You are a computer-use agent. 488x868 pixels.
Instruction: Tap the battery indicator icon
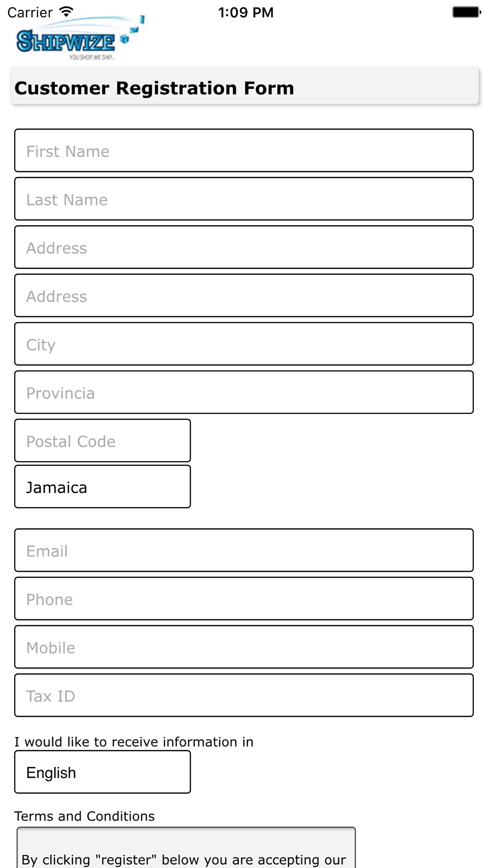tap(467, 12)
